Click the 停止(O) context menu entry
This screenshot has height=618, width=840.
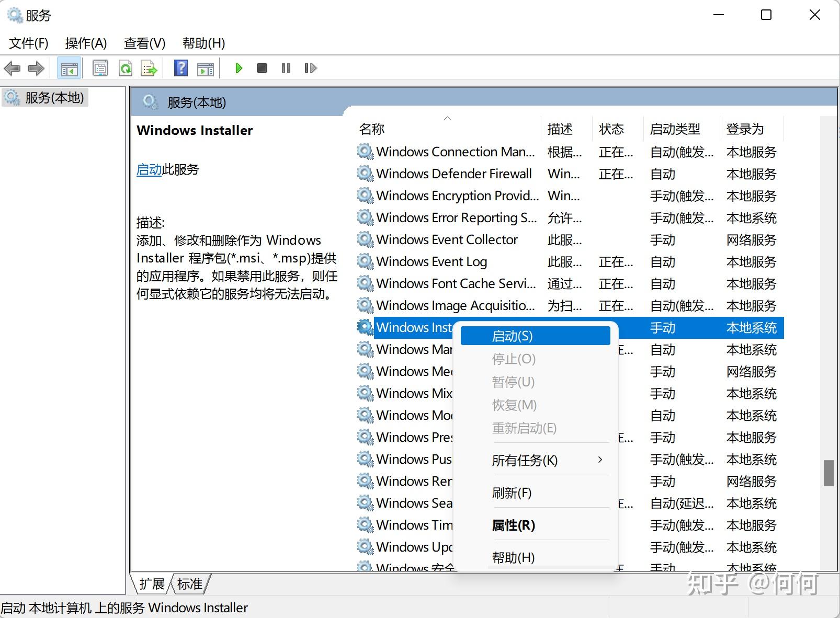tap(536, 359)
